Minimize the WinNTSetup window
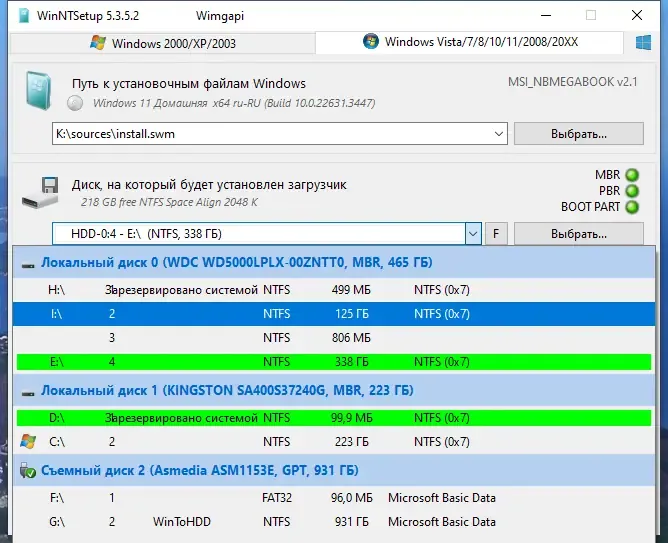 tap(546, 15)
